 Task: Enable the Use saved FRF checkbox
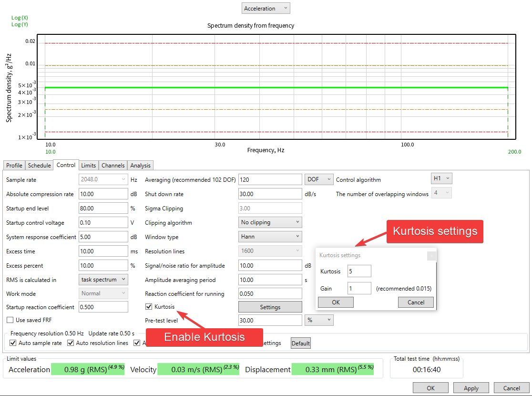click(10, 320)
